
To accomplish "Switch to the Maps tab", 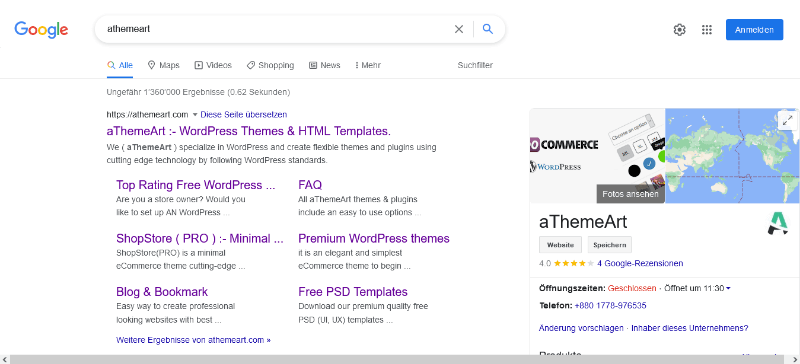I will coord(163,65).
